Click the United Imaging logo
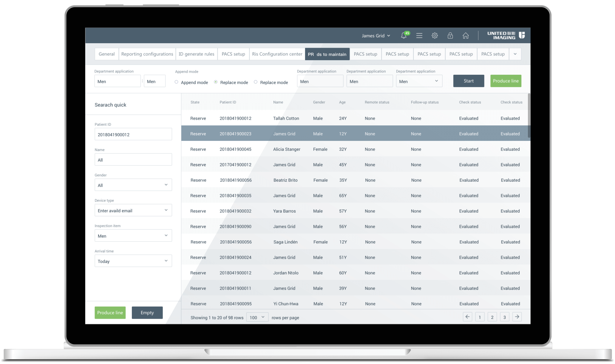The width and height of the screenshot is (615, 364). point(506,35)
